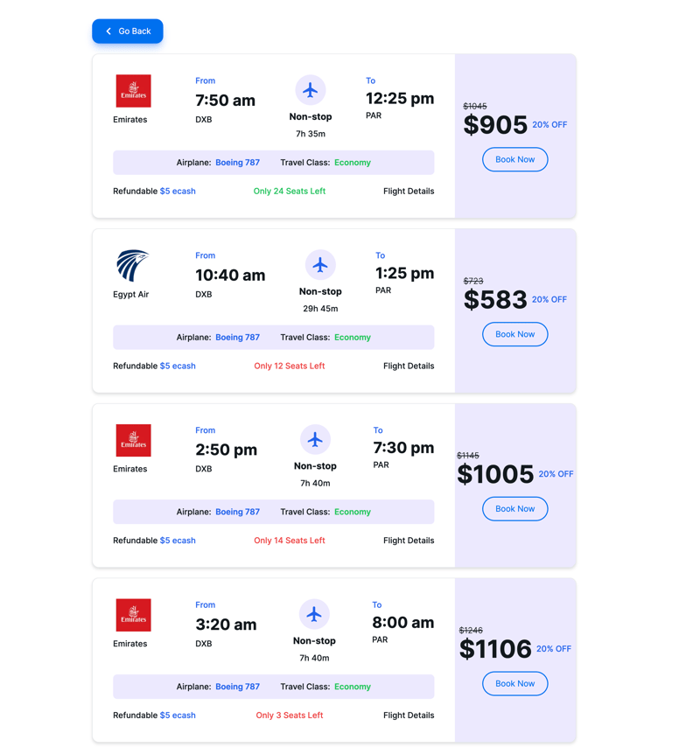700x747 pixels.
Task: Click the airplane icon on the 3:20 am flight
Action: 314,614
